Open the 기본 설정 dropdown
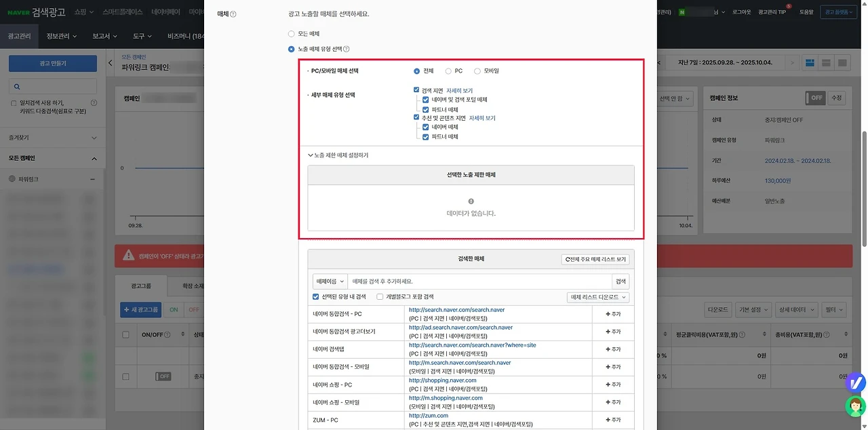Screen dimensions: 868x430 [x=753, y=310]
